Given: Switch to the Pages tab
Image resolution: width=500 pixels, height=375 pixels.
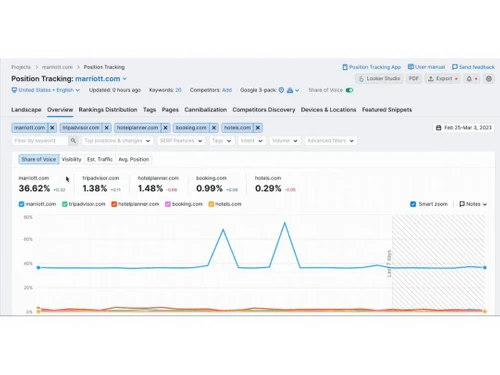Looking at the screenshot, I should (x=170, y=110).
